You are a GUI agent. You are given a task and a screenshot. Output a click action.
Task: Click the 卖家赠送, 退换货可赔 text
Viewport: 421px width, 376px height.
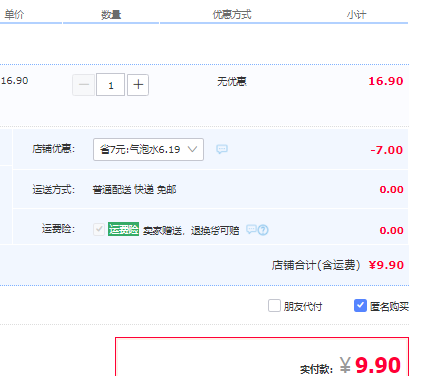(x=191, y=230)
